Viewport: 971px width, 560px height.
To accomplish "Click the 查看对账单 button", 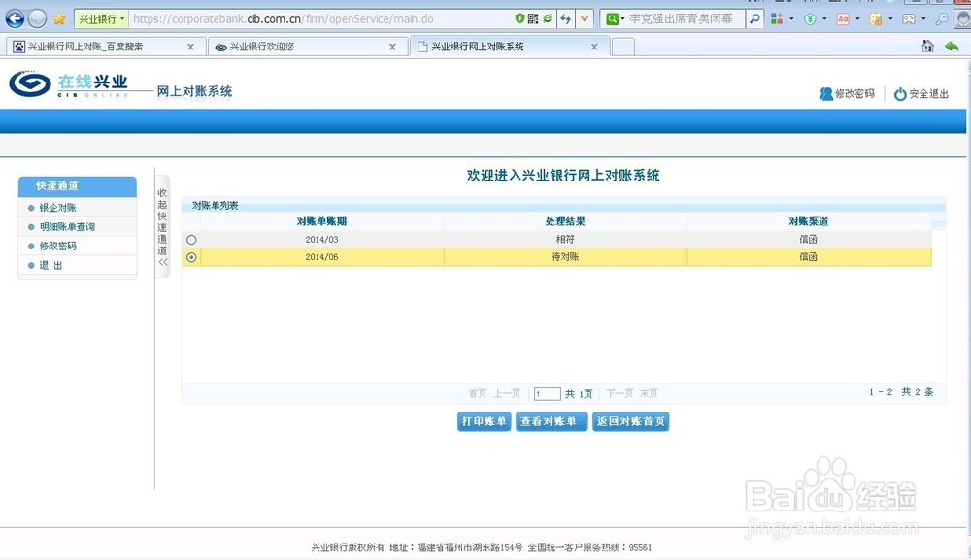I will (552, 421).
